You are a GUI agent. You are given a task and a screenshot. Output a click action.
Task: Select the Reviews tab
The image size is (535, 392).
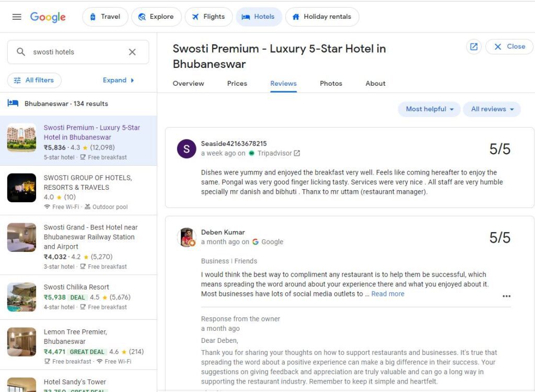(x=283, y=84)
